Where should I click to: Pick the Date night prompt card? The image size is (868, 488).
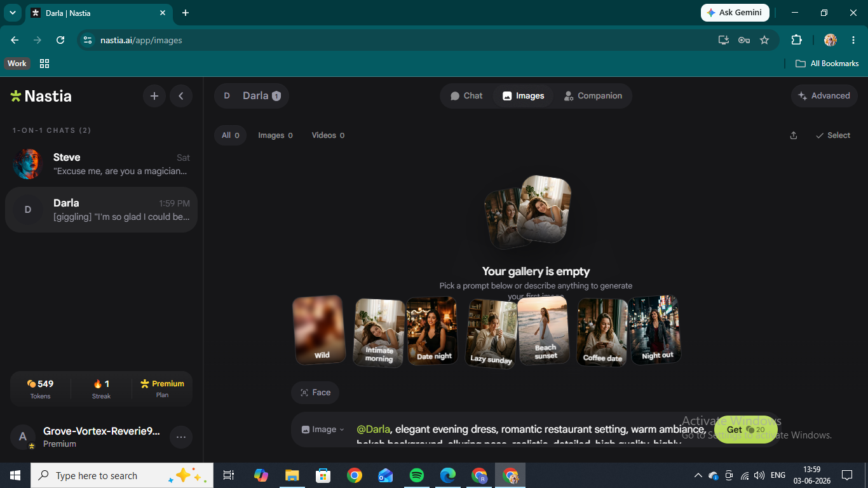tap(433, 331)
